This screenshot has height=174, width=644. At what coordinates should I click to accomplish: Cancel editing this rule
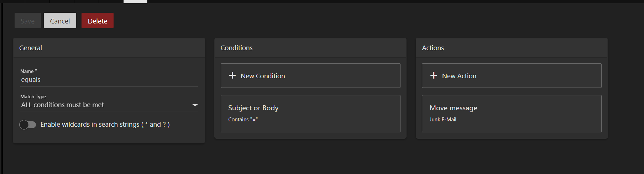tap(60, 21)
